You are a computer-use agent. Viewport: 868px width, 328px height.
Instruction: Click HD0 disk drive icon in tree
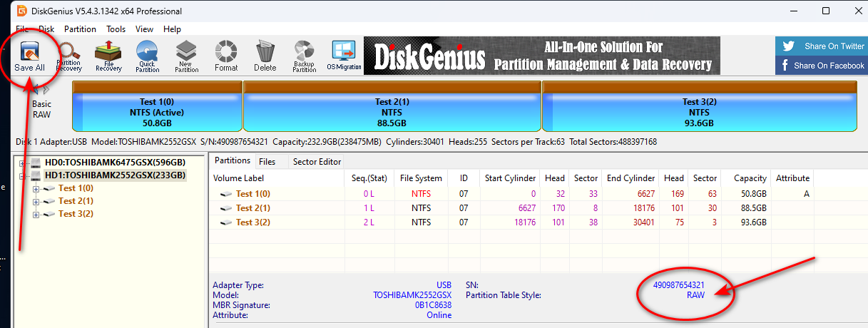tap(36, 163)
